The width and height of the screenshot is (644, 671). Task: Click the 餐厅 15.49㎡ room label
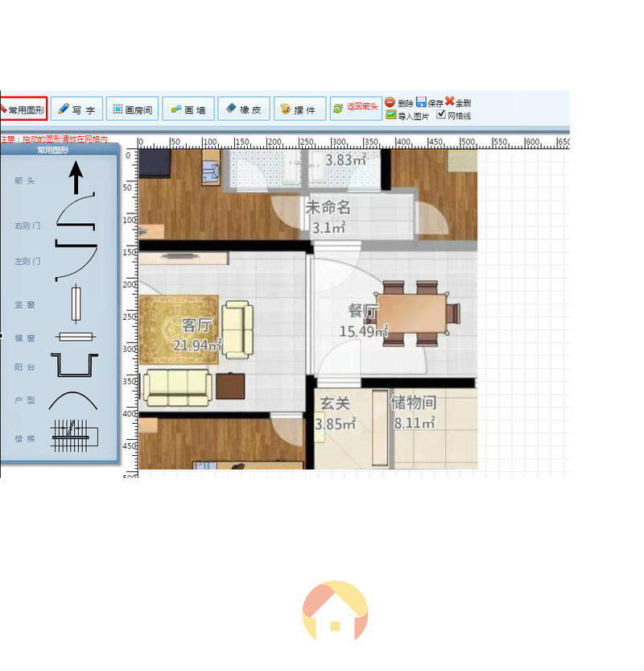point(364,321)
